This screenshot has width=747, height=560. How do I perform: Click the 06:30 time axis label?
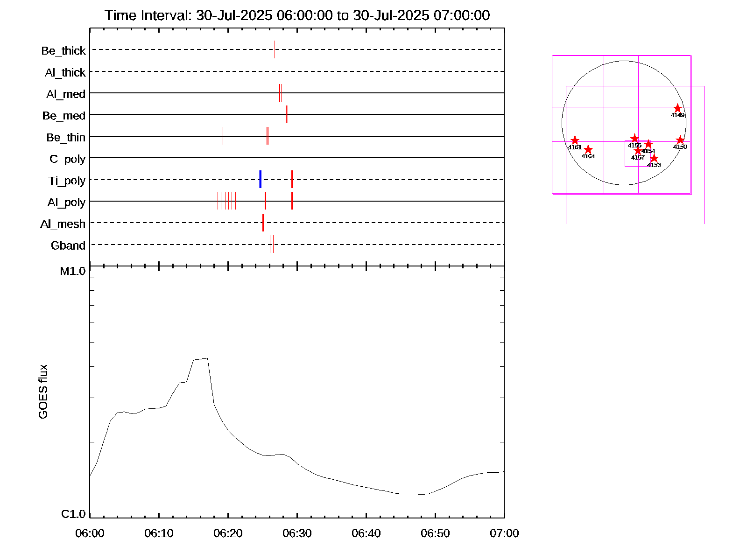coord(297,533)
